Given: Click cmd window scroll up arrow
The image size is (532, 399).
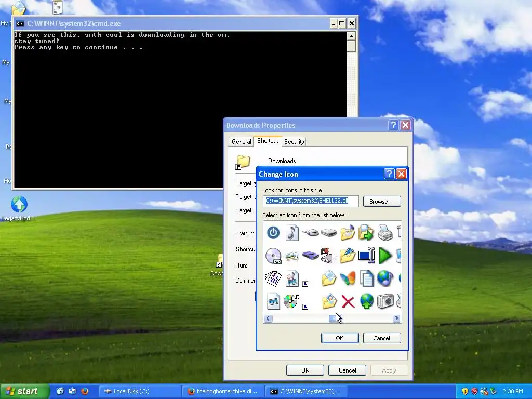Looking at the screenshot, I should click(351, 36).
